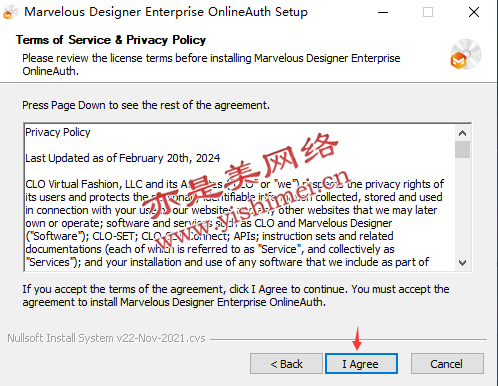
Task: Click the Privacy Policy heading in agreement text
Action: coord(58,132)
